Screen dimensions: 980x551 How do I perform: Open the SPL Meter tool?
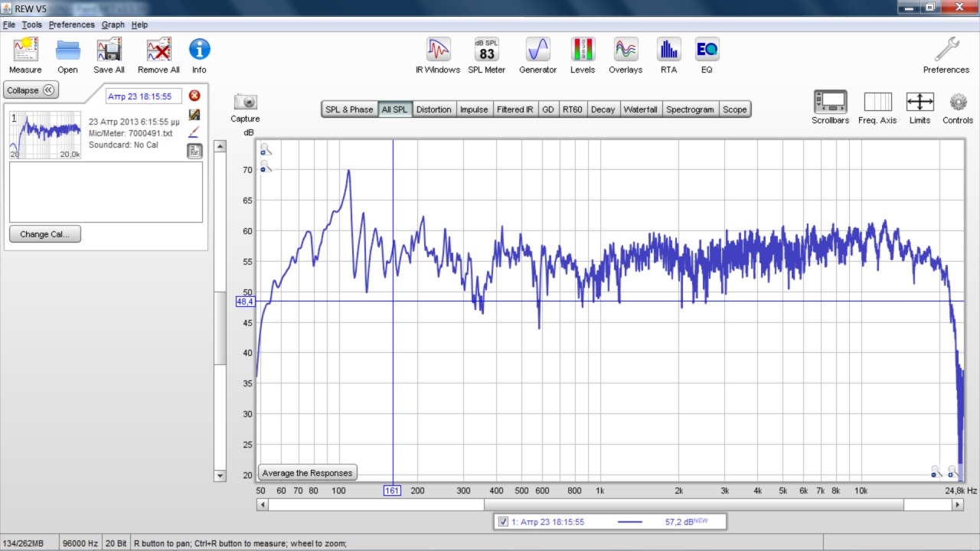pos(486,51)
